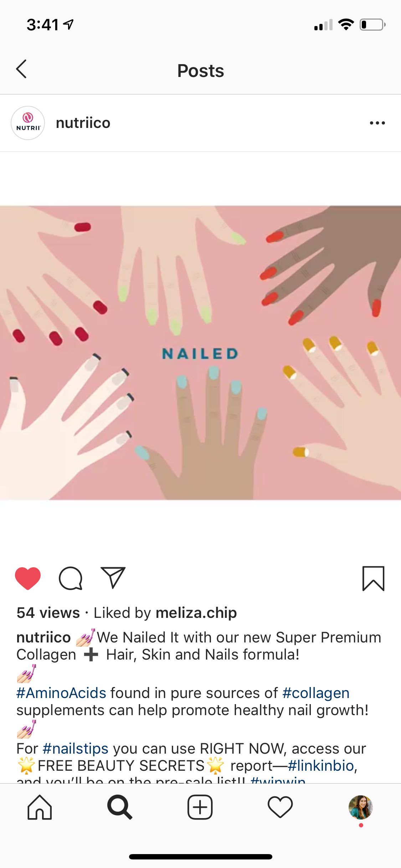Open nutriico username in post header
401x868 pixels.
click(83, 123)
